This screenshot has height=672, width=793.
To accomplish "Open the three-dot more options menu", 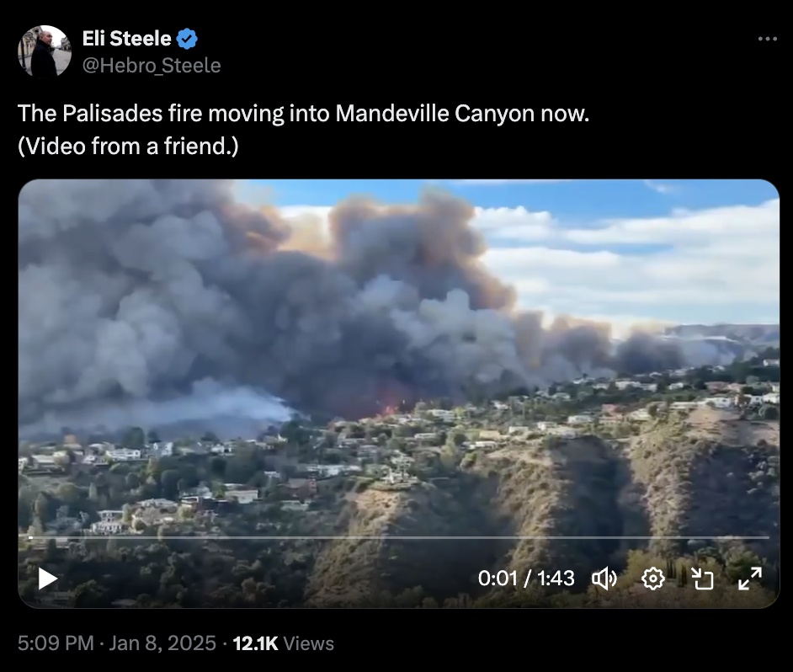I will point(767,39).
